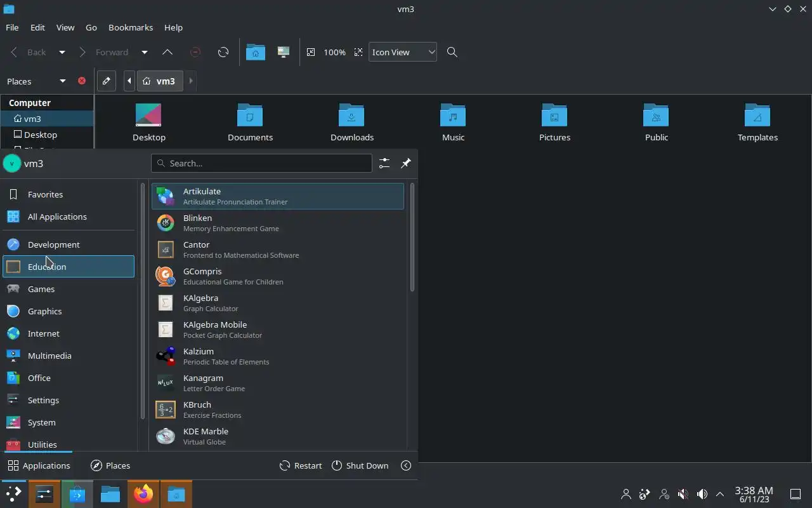Viewport: 812px width, 508px height.
Task: Open the Documents folder
Action: [x=250, y=123]
